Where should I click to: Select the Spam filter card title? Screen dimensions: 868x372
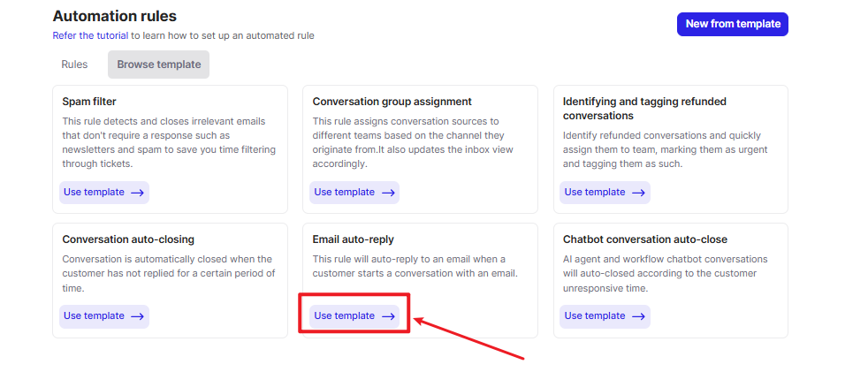click(x=89, y=102)
